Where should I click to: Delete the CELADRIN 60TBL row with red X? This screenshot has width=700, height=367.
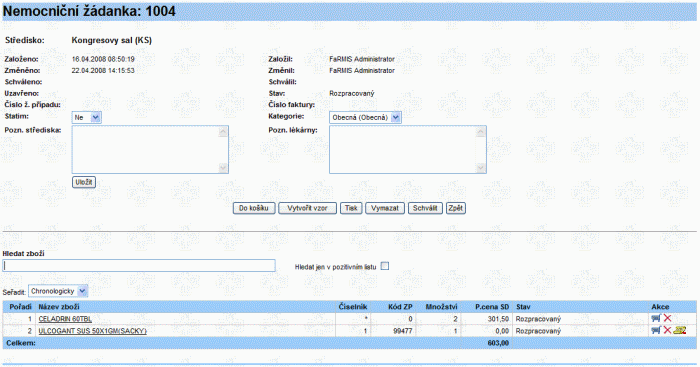(667, 318)
